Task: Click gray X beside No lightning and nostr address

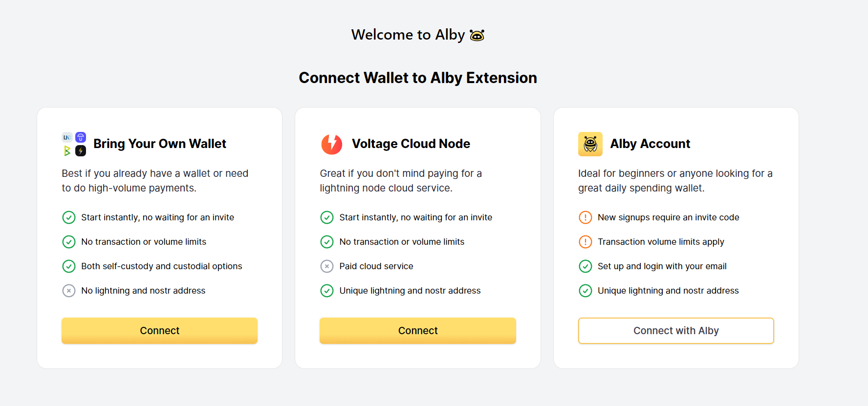Action: pyautogui.click(x=68, y=291)
